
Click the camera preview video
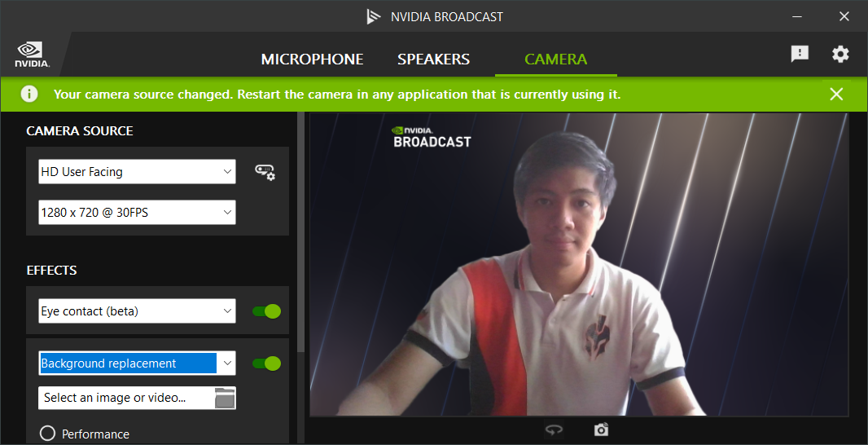click(579, 265)
